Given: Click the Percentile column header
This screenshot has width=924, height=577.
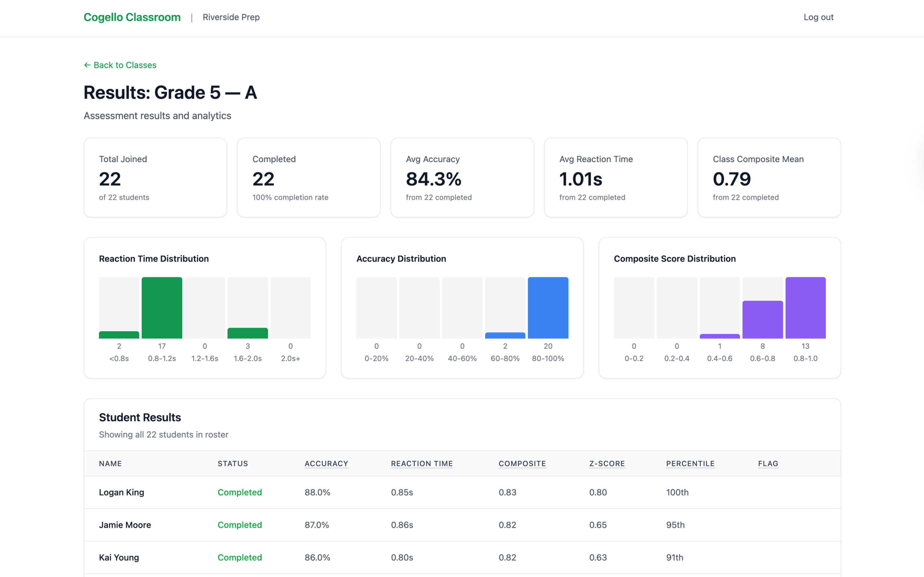Looking at the screenshot, I should [690, 463].
